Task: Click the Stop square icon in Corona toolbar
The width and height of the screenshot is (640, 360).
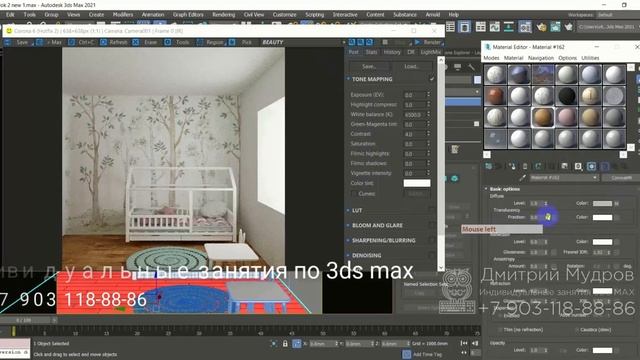Action: (385, 42)
